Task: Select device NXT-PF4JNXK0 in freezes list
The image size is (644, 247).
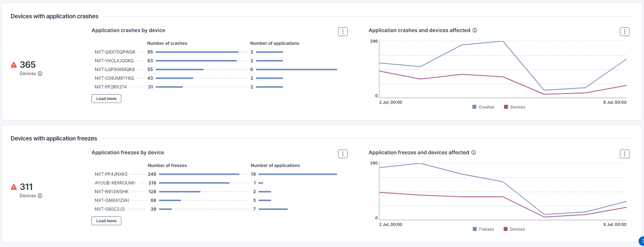Action: [x=111, y=174]
